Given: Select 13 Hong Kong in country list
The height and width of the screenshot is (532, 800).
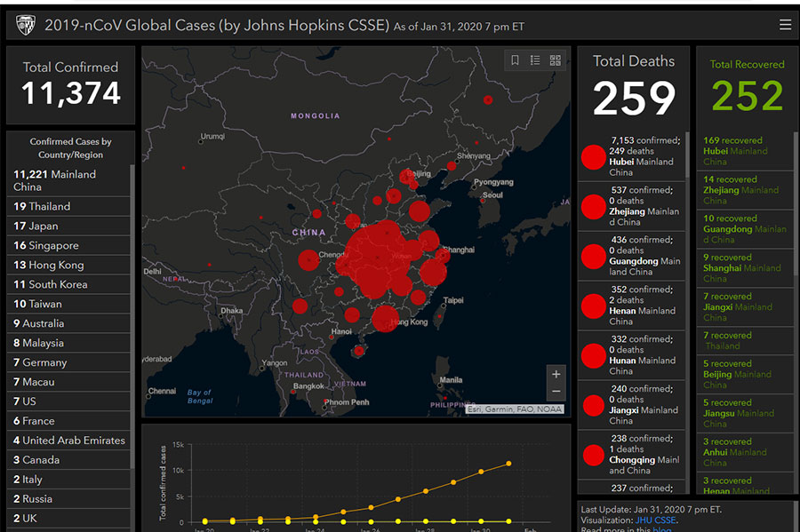Looking at the screenshot, I should (68, 265).
